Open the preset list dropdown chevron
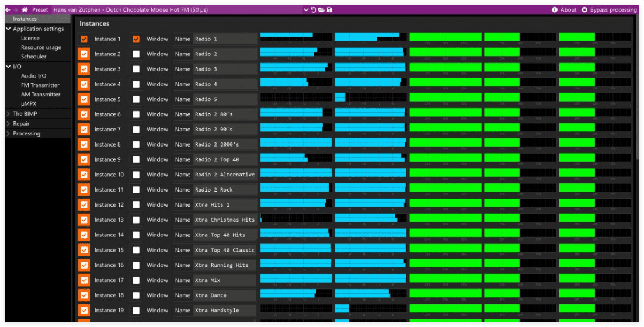This screenshot has width=644, height=327. 306,9
